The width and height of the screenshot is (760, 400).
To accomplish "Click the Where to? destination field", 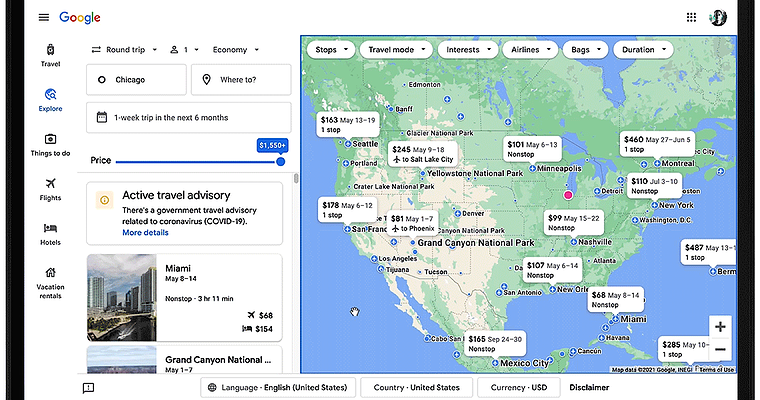I will [241, 80].
